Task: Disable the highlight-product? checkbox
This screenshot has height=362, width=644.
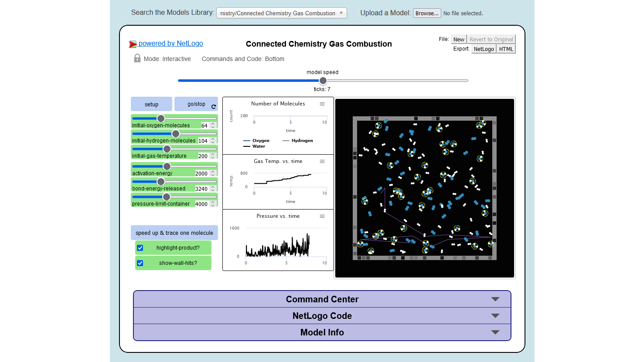Action: (140, 247)
